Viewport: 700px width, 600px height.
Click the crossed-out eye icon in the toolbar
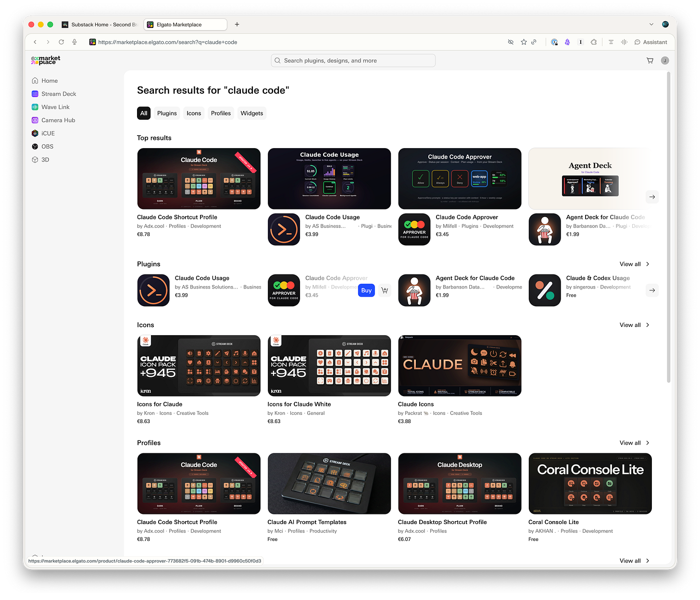click(x=511, y=42)
